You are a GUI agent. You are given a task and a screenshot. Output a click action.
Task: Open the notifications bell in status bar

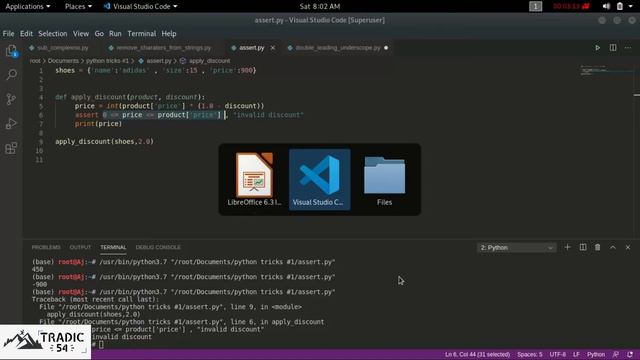(x=630, y=354)
